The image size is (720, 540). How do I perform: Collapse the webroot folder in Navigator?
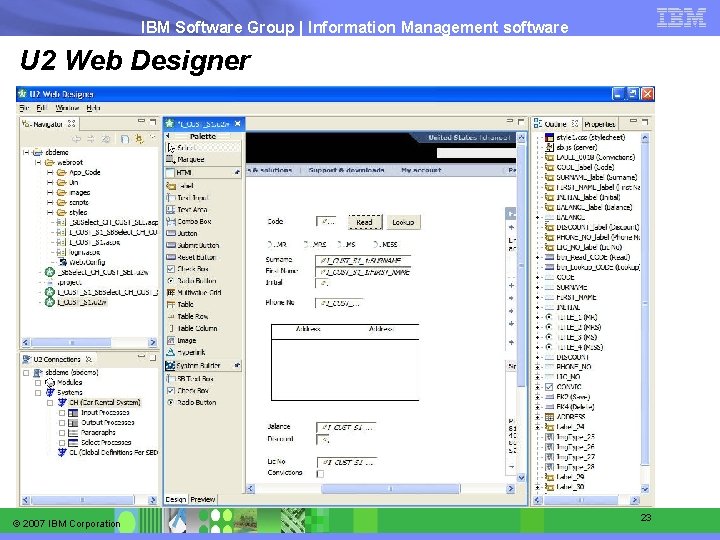[38, 163]
